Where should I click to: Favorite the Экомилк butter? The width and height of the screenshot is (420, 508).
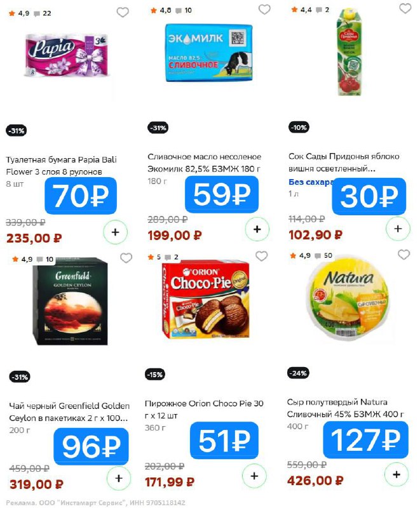pyautogui.click(x=264, y=10)
